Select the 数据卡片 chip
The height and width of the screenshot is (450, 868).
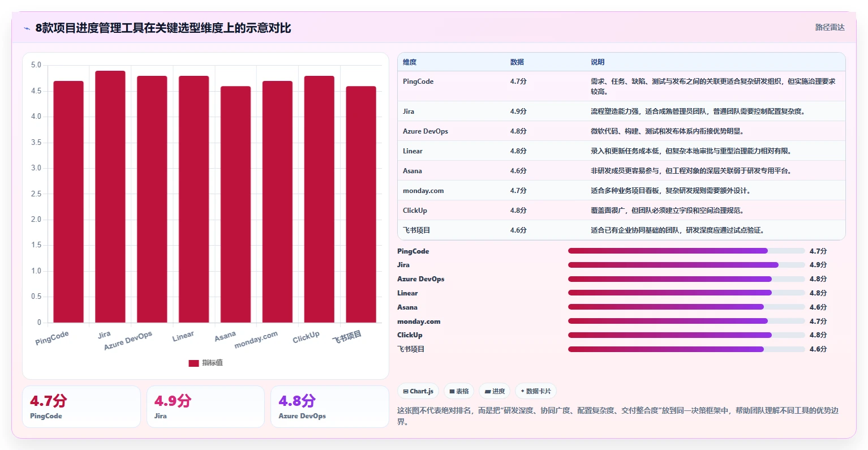536,391
